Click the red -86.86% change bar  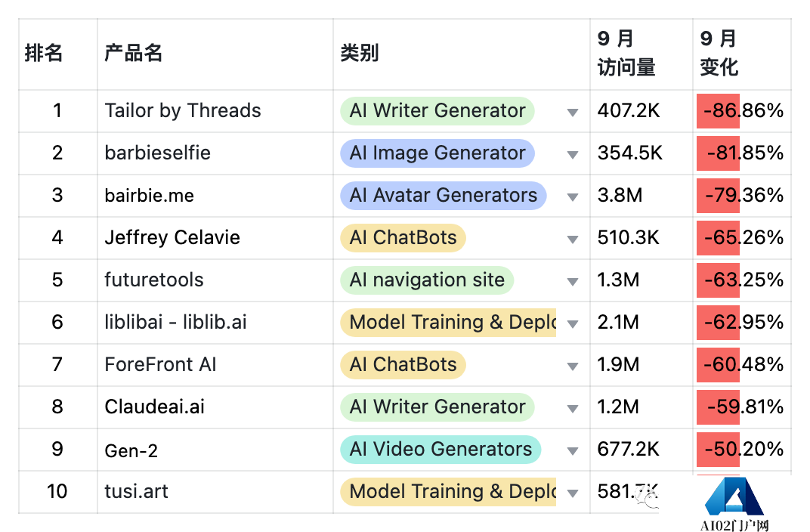717,111
